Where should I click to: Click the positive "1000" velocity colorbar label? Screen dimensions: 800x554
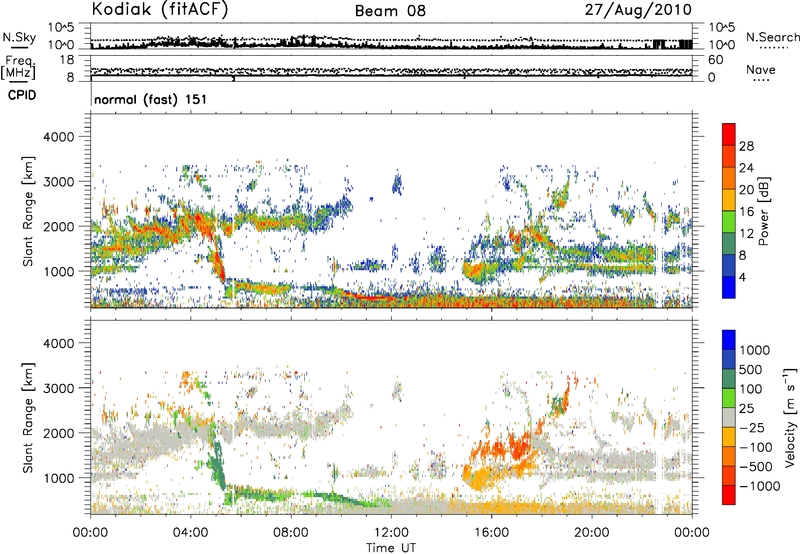(755, 350)
